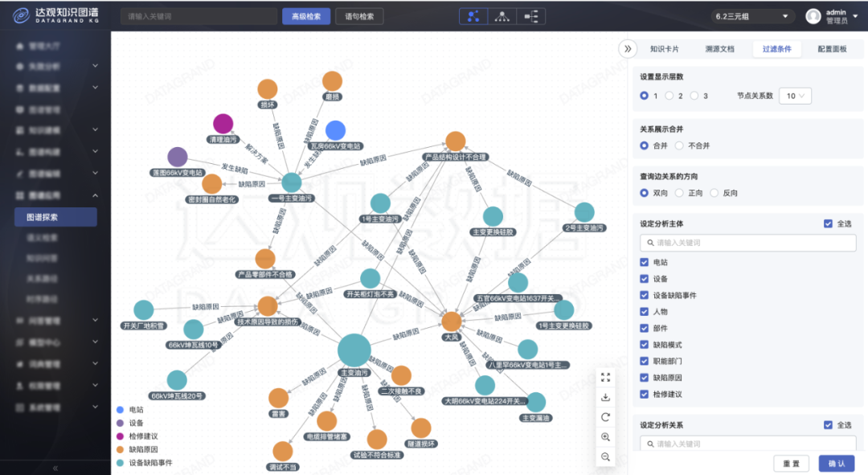Zoom in on the graph canvas
The height and width of the screenshot is (475, 868).
[606, 436]
